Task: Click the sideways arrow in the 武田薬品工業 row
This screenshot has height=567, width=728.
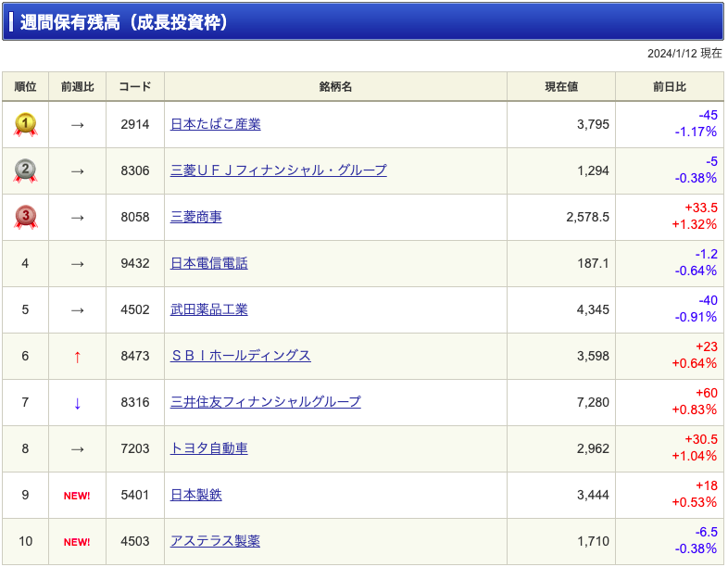Action: pos(77,310)
